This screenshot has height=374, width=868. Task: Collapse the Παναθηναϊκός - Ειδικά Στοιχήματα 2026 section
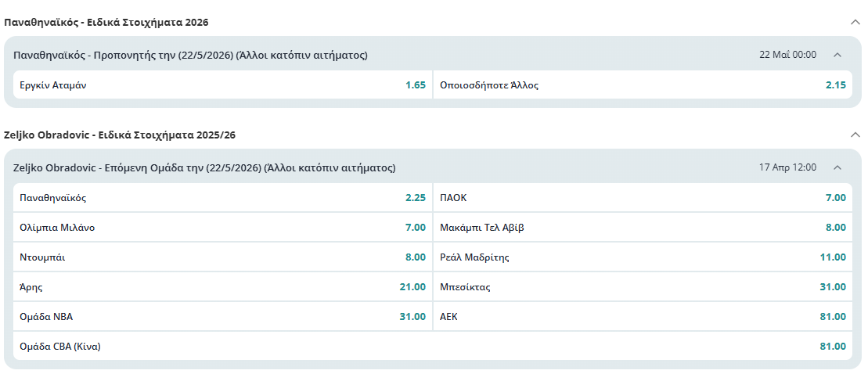click(x=855, y=22)
